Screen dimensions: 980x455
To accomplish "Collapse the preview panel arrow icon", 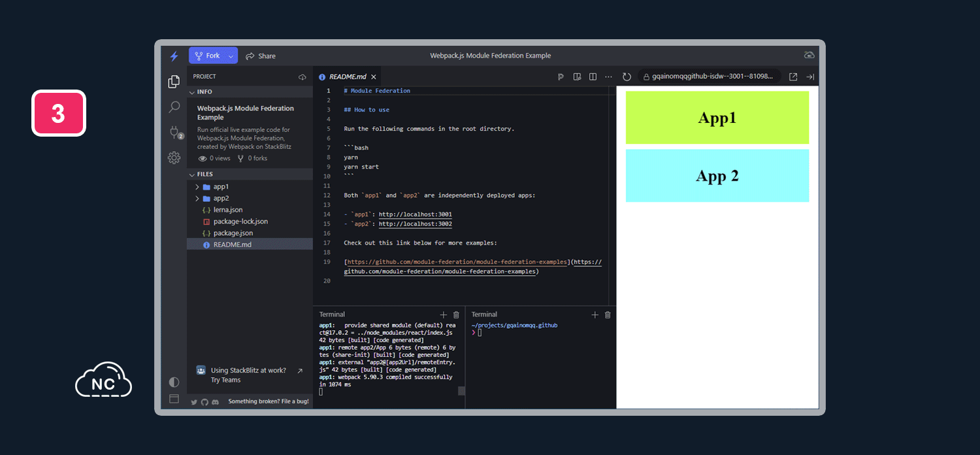I will (x=810, y=76).
